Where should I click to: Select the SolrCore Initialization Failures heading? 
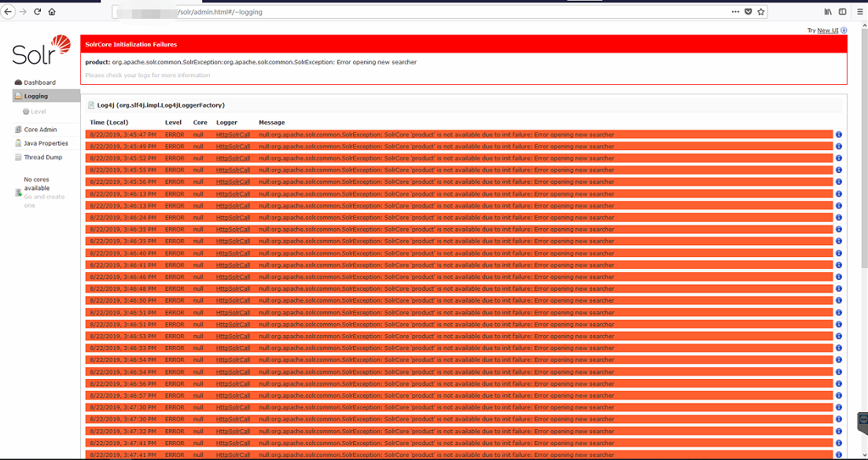[131, 44]
